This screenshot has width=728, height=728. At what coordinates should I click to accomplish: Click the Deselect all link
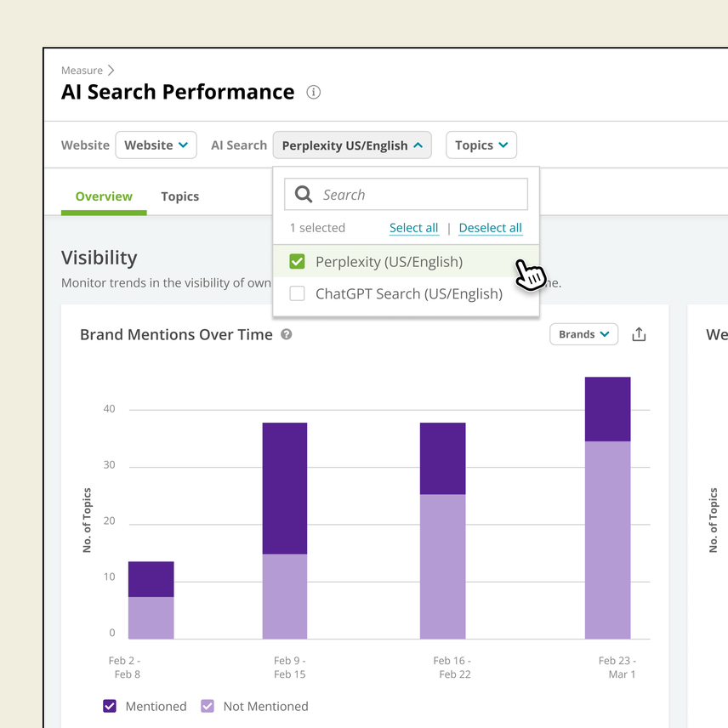pos(490,227)
